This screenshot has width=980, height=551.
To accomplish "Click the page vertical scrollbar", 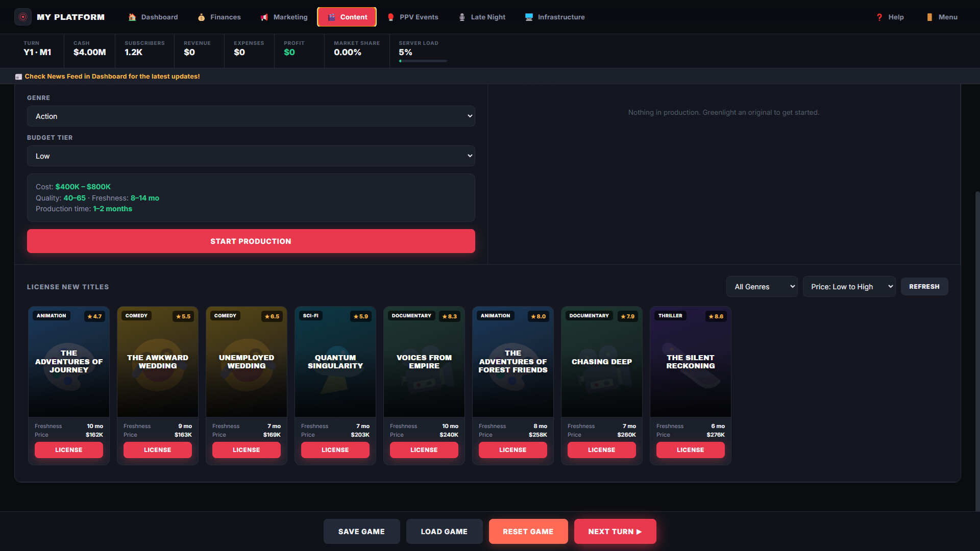I will [977, 352].
